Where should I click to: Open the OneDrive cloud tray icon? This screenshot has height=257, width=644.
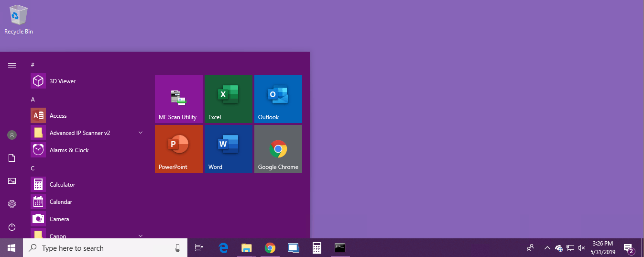(x=558, y=248)
